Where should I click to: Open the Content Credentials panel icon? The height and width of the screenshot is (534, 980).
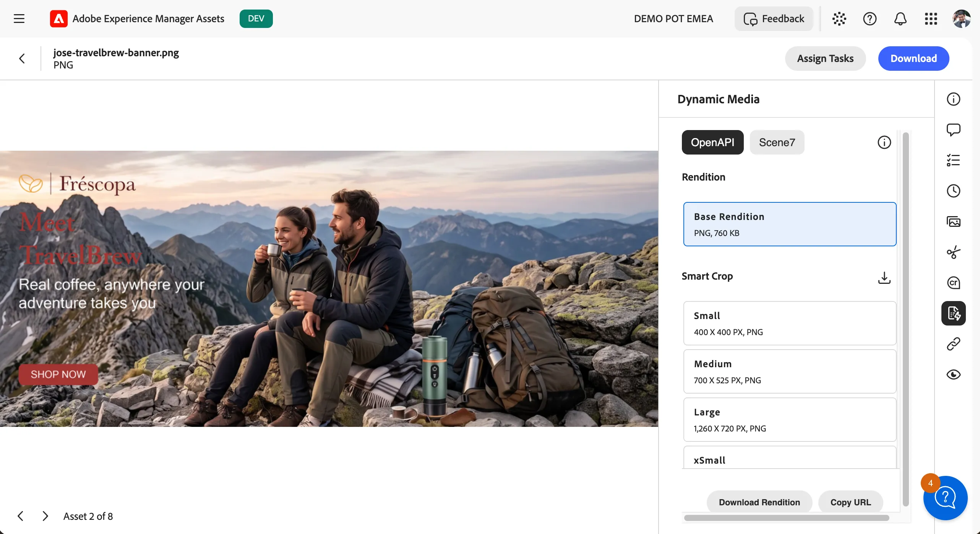[x=953, y=283]
